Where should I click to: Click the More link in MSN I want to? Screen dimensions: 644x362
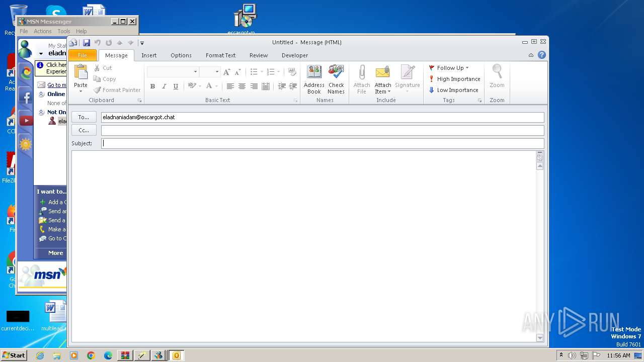tap(56, 253)
